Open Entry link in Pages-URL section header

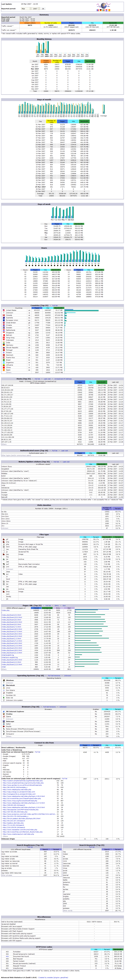pos(57,606)
